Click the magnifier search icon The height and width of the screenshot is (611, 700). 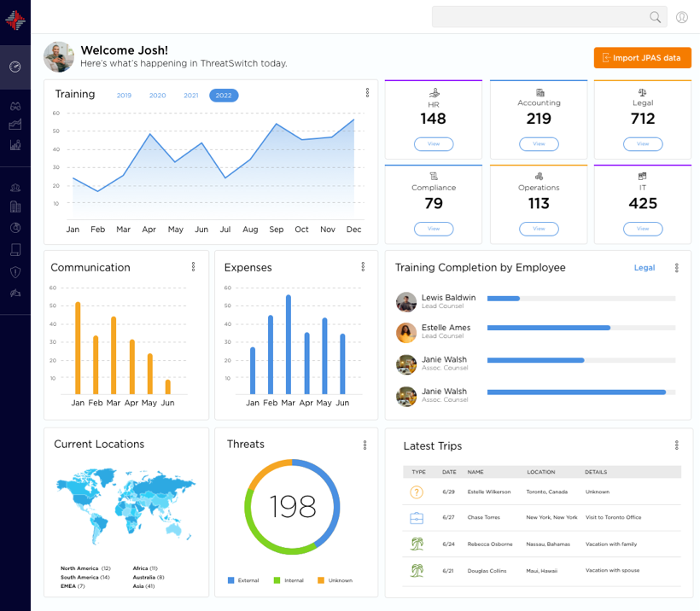pos(656,17)
